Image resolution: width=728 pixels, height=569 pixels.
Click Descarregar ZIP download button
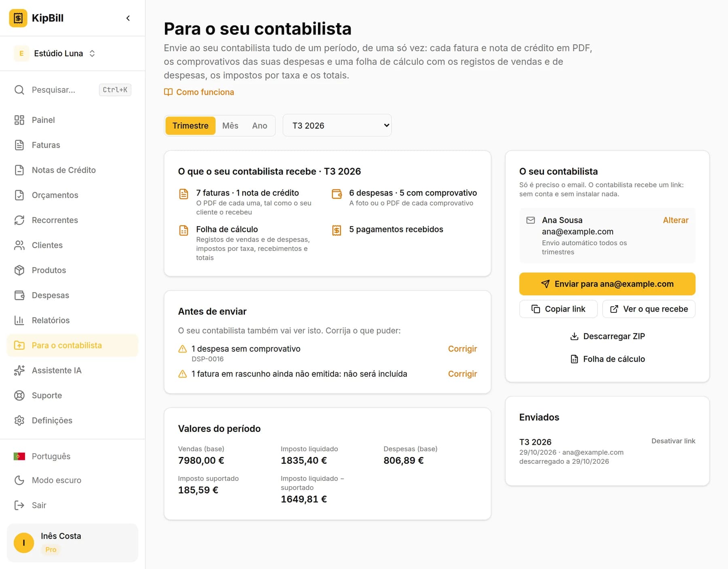(607, 336)
